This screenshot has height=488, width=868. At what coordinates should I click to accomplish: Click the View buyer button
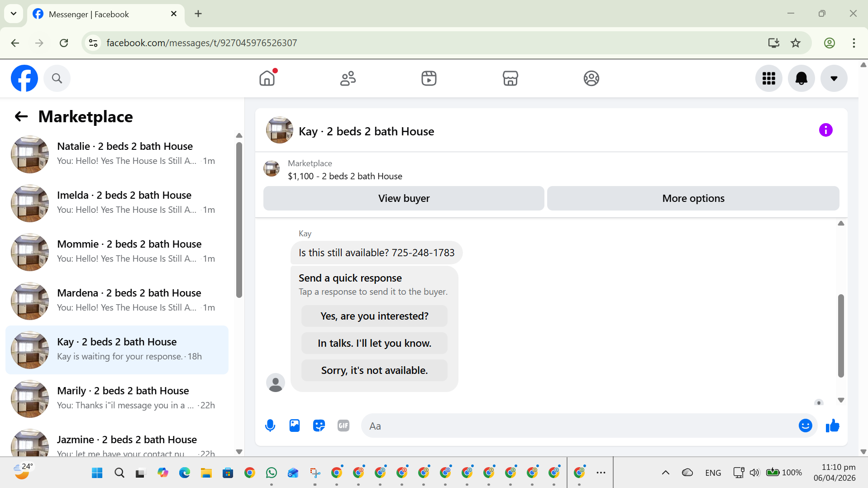pyautogui.click(x=404, y=198)
